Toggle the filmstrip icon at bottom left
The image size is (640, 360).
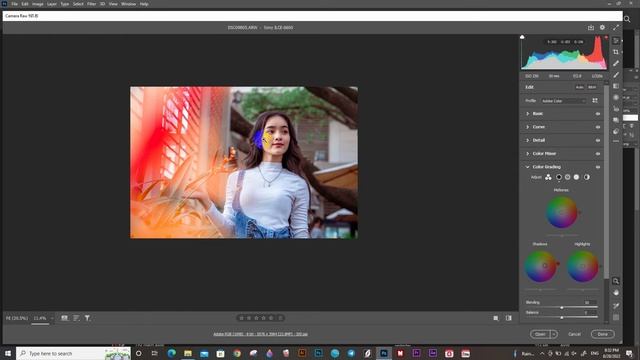[64, 318]
